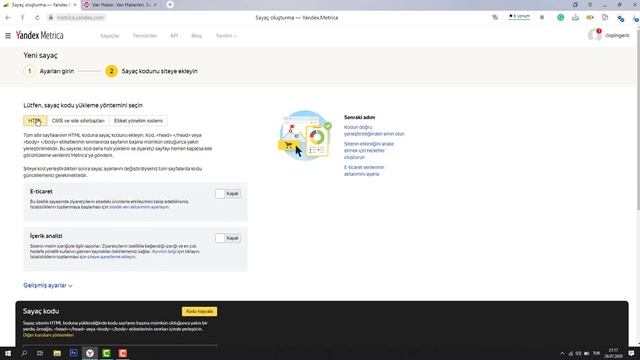Image resolution: width=640 pixels, height=360 pixels.
Task: Close the Sayaç oluşturma tab
Action: 75,5
